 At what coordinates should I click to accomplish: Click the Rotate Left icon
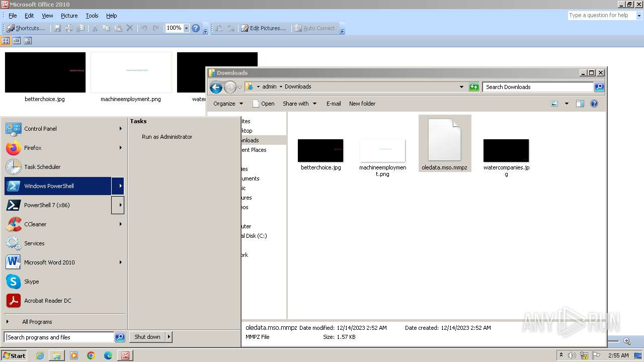point(219,28)
